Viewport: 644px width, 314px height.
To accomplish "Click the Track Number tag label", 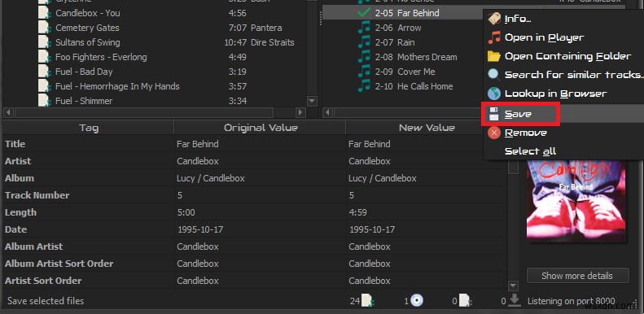I will point(37,195).
